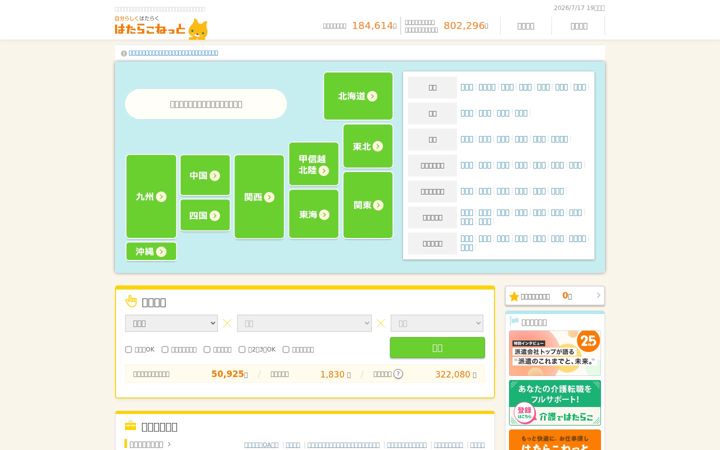
Task: Click the 1,830 value
Action: (332, 375)
